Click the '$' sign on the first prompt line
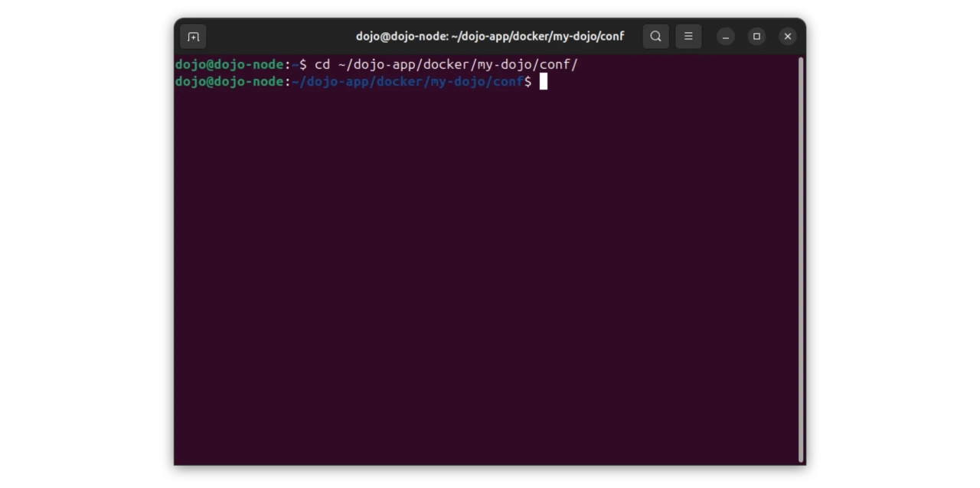The image size is (980, 488). pos(303,65)
